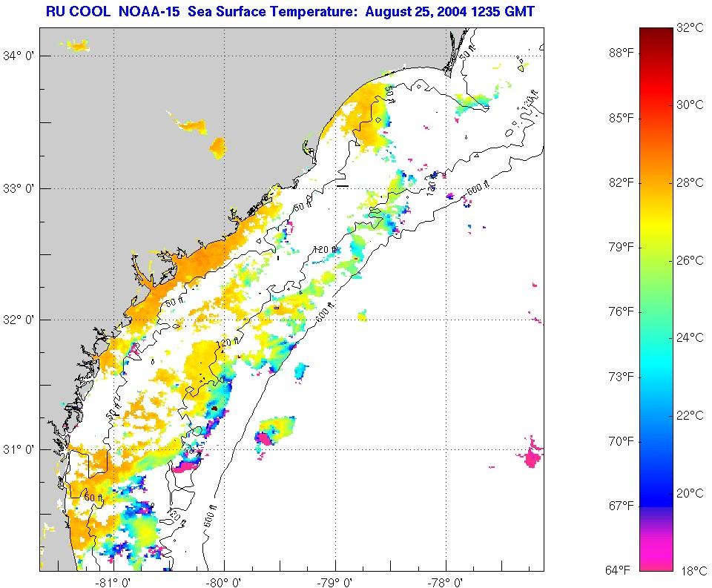Click the 67°F label on the color scale
Image resolution: width=712 pixels, height=588 pixels.
click(x=622, y=506)
